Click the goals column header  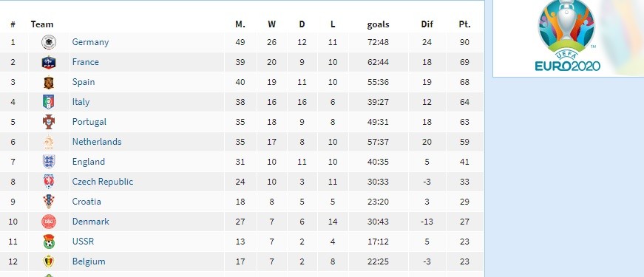coord(378,24)
